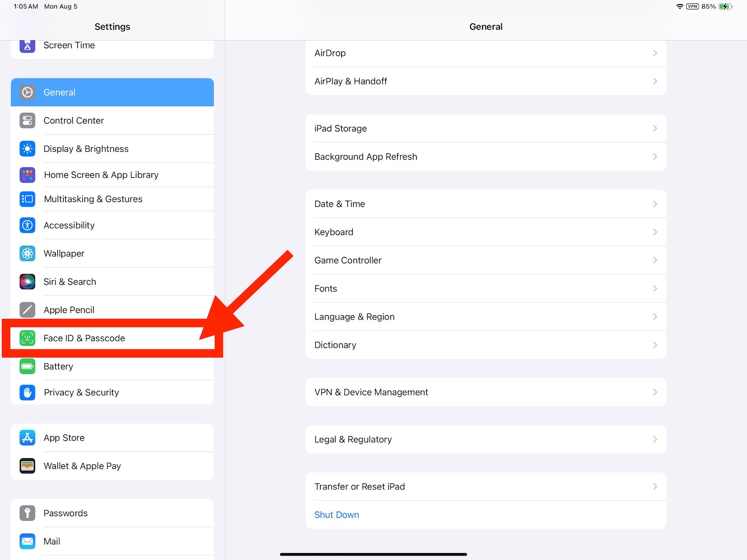Open the AirDrop settings row
The height and width of the screenshot is (560, 747).
tap(486, 53)
